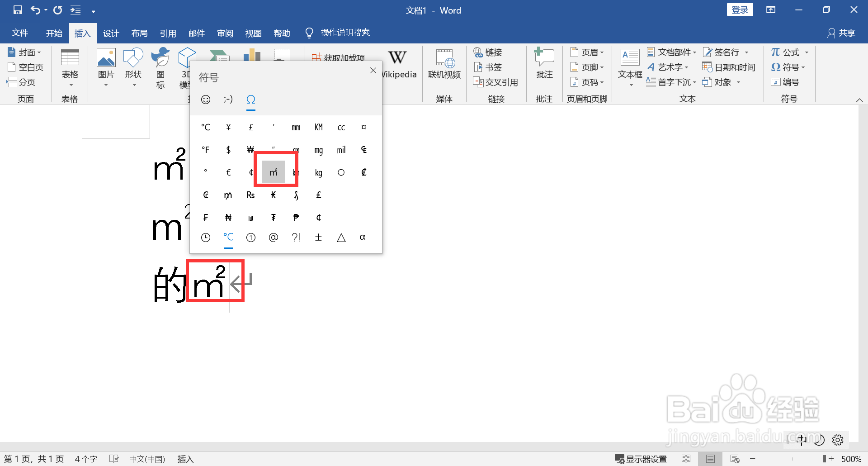
Task: Switch to read mode in status bar
Action: 686,458
